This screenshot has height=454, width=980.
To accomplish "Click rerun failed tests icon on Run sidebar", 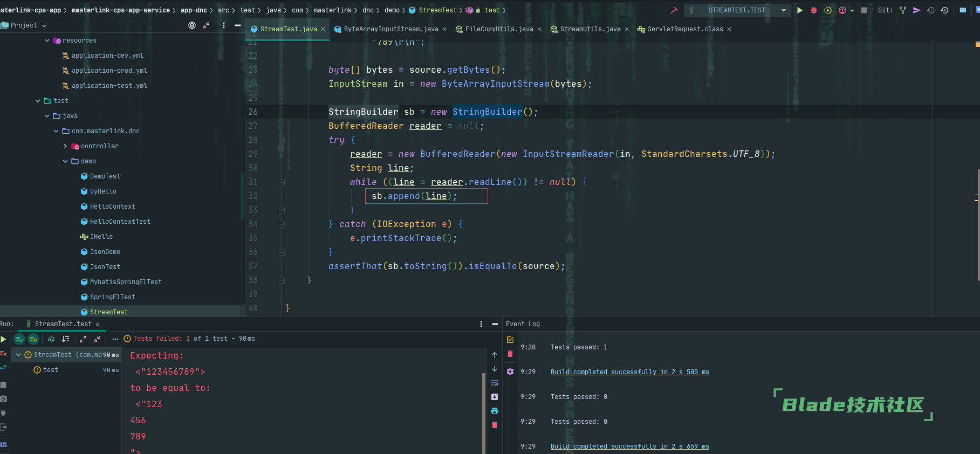I will pos(3,354).
